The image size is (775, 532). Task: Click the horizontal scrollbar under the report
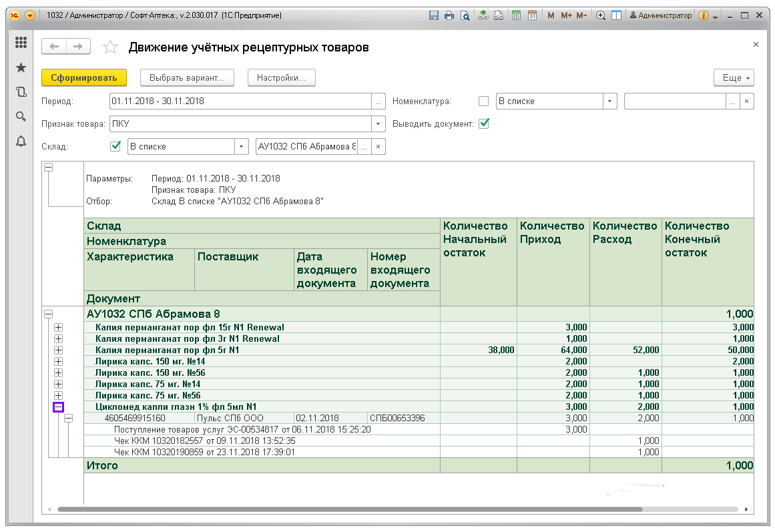click(347, 509)
